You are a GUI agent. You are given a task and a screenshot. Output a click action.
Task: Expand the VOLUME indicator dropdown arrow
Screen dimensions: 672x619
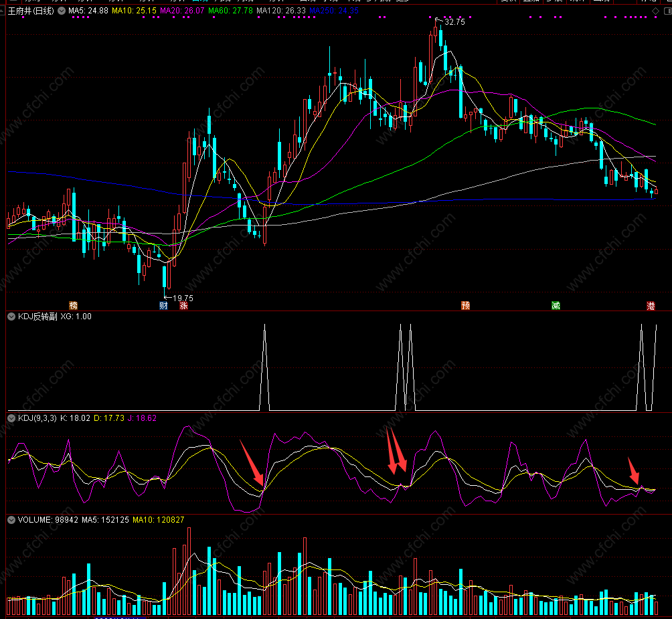pos(11,519)
